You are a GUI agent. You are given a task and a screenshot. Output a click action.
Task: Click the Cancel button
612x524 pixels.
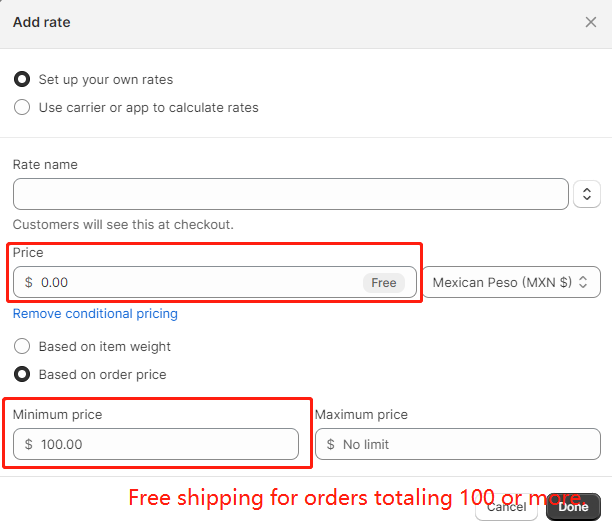point(506,507)
